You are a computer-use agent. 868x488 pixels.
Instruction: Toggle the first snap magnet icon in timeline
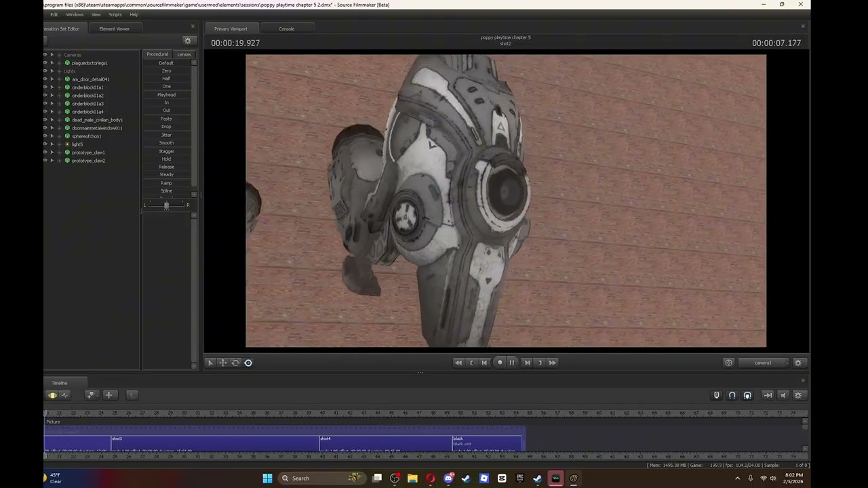717,395
